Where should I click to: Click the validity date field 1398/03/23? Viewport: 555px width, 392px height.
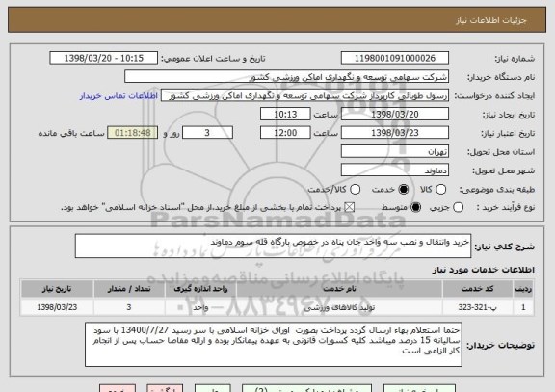(x=395, y=133)
